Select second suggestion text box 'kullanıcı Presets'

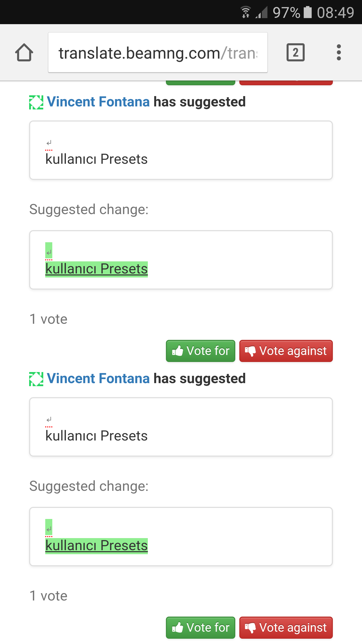click(x=181, y=427)
